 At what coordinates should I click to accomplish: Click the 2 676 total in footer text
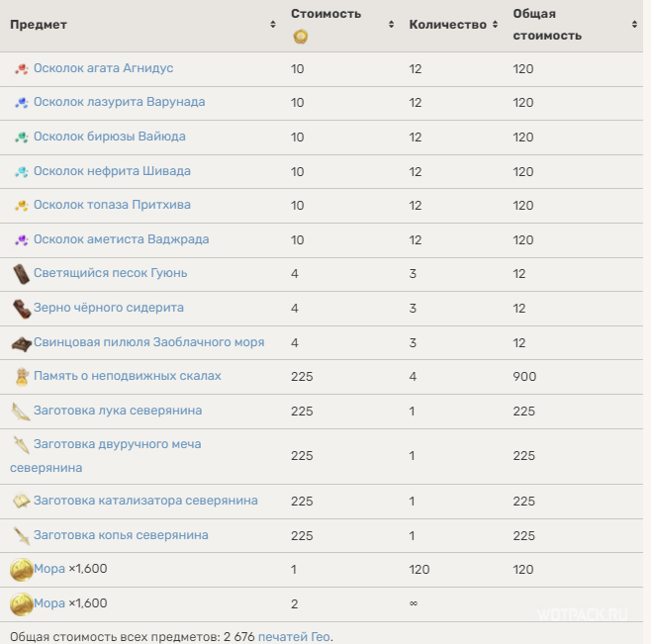point(239,636)
